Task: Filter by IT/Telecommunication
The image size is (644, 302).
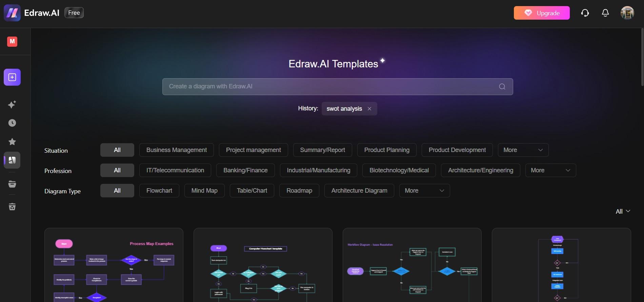Action: tap(175, 170)
